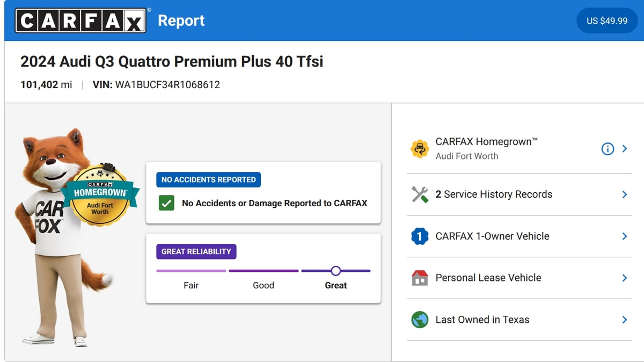The height and width of the screenshot is (362, 644).
Task: Expand the CARFAX 1-Owner Vehicle chevron
Action: pos(625,236)
